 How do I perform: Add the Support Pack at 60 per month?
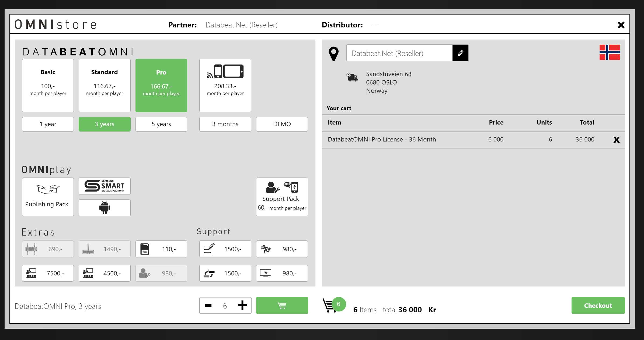282,197
